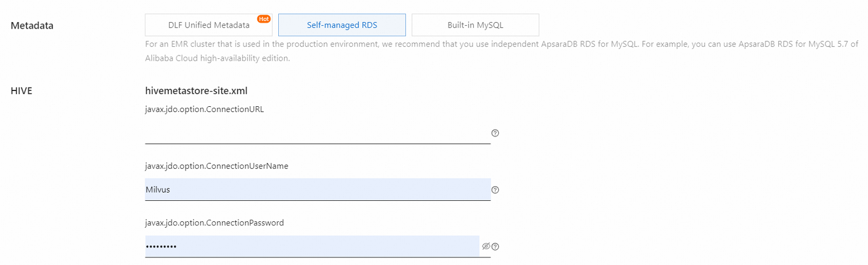Switch metadata to Built-in MySQL
The width and height of the screenshot is (868, 265).
(x=475, y=25)
